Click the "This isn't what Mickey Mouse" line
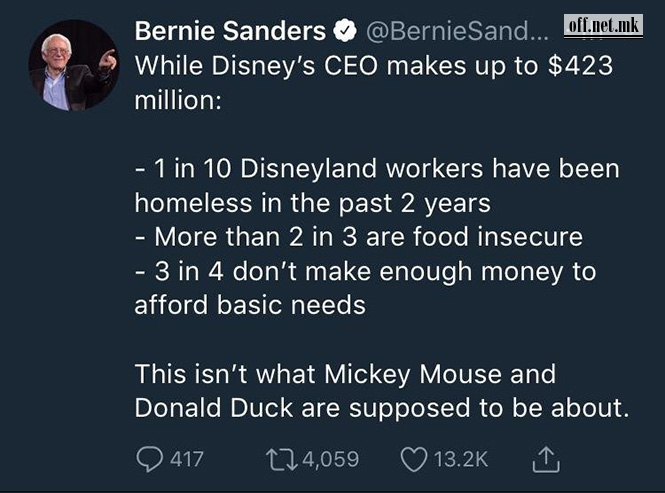The width and height of the screenshot is (665, 493). pyautogui.click(x=345, y=374)
